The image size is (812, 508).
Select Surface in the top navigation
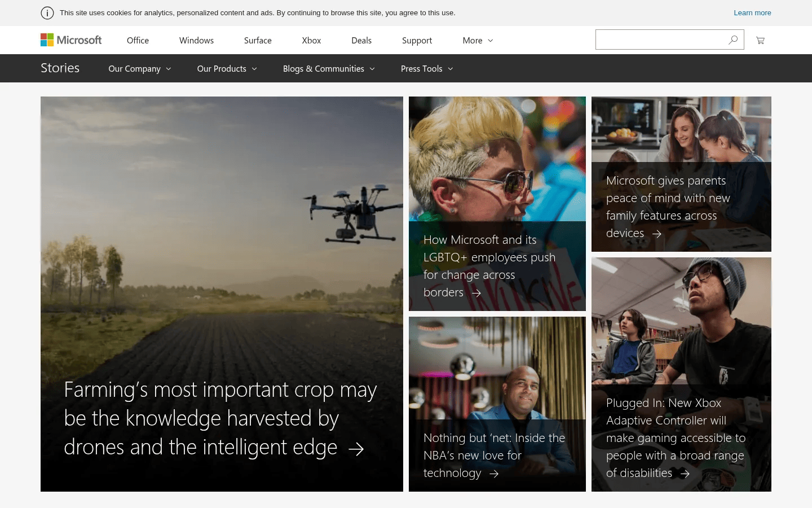click(x=258, y=41)
